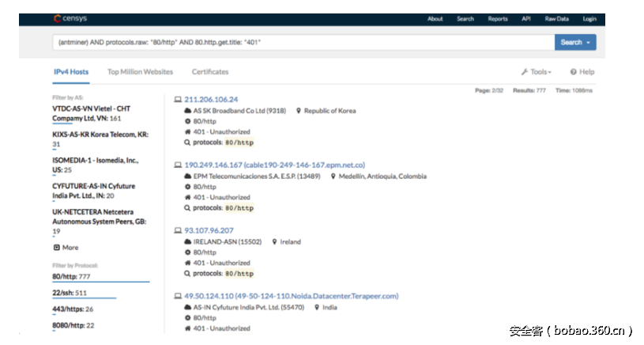Click the Help question mark icon
This screenshot has height=345, width=644.
click(574, 72)
